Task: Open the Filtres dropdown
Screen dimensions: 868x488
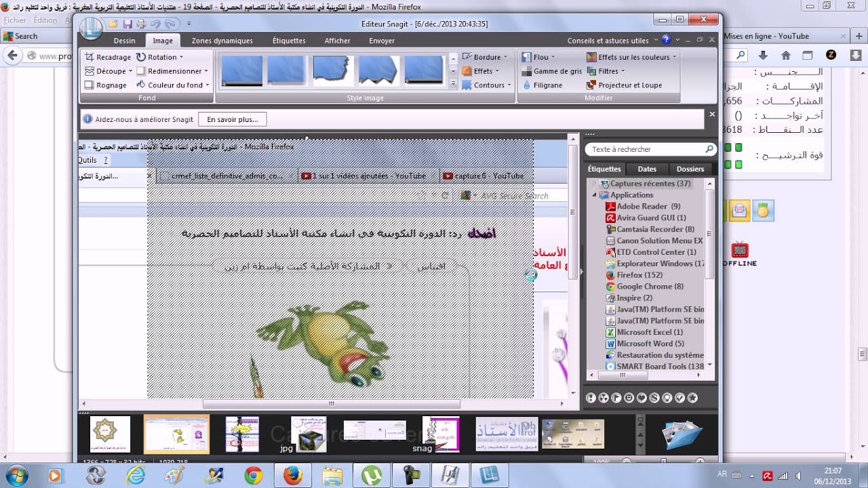Action: (x=606, y=71)
